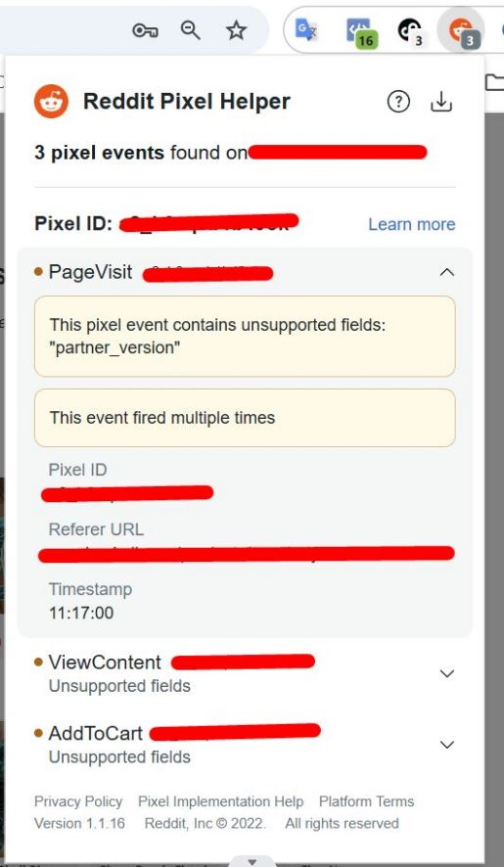Open the zoom magnifier icon in address bar
Image resolution: width=504 pixels, height=867 pixels.
(x=191, y=30)
